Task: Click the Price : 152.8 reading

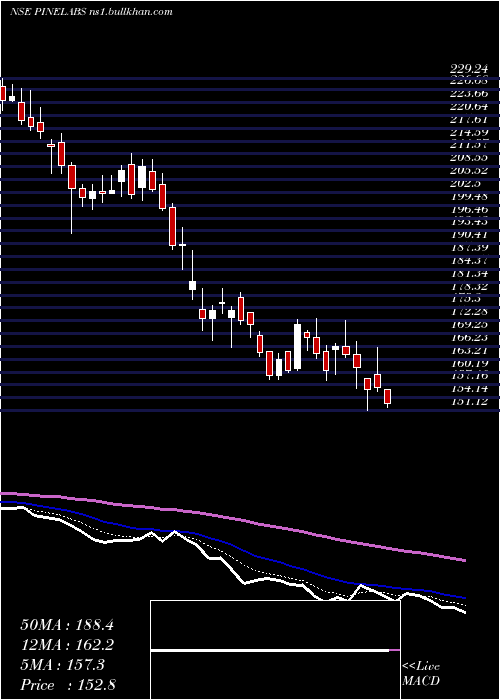Action: 68,685
